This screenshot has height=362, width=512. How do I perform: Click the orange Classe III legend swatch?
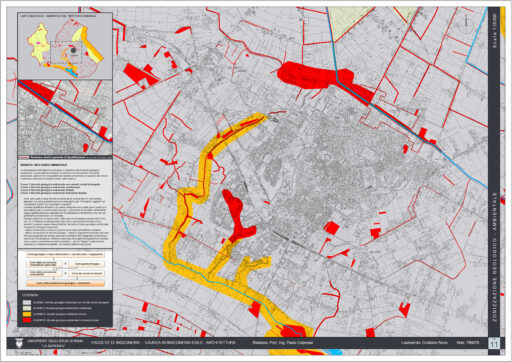coord(27,314)
